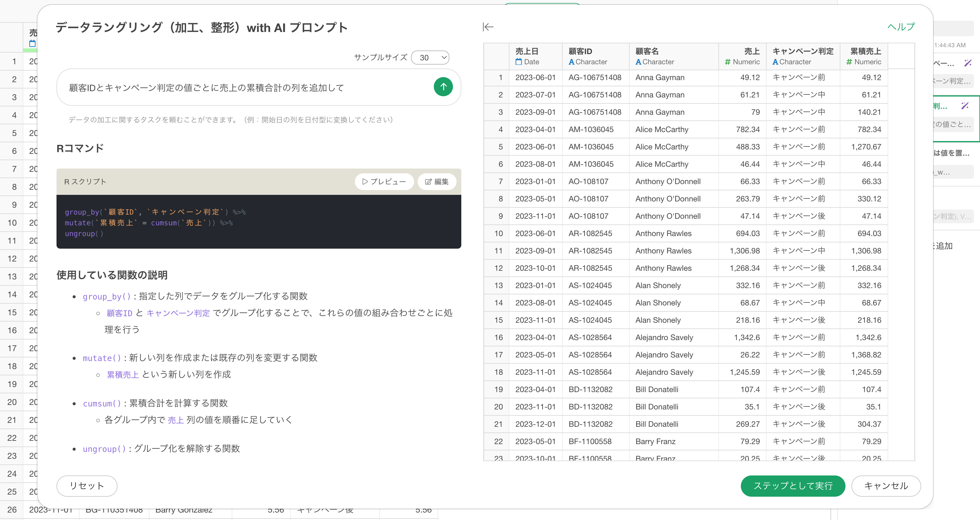980x520 pixels.
Task: Collapse the preview panel with arrow-to-bar icon
Action: click(488, 27)
